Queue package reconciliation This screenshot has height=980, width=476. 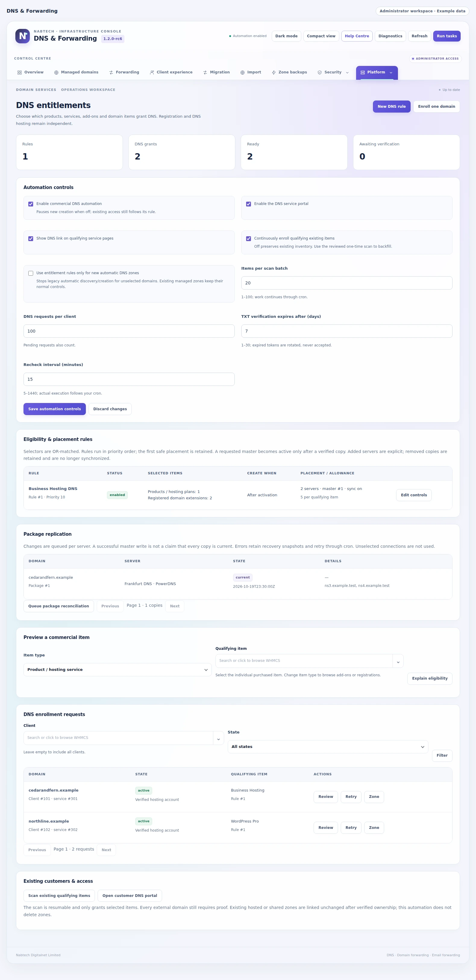(59, 606)
